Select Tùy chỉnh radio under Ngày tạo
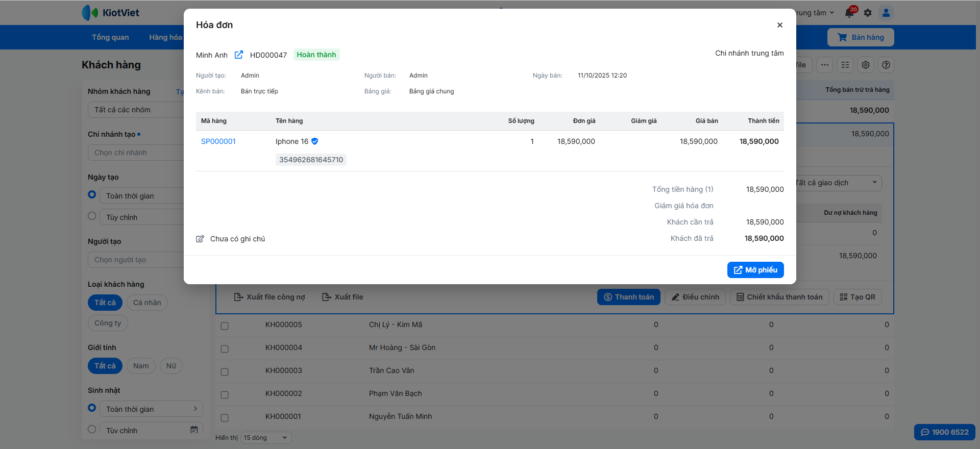 tap(92, 216)
